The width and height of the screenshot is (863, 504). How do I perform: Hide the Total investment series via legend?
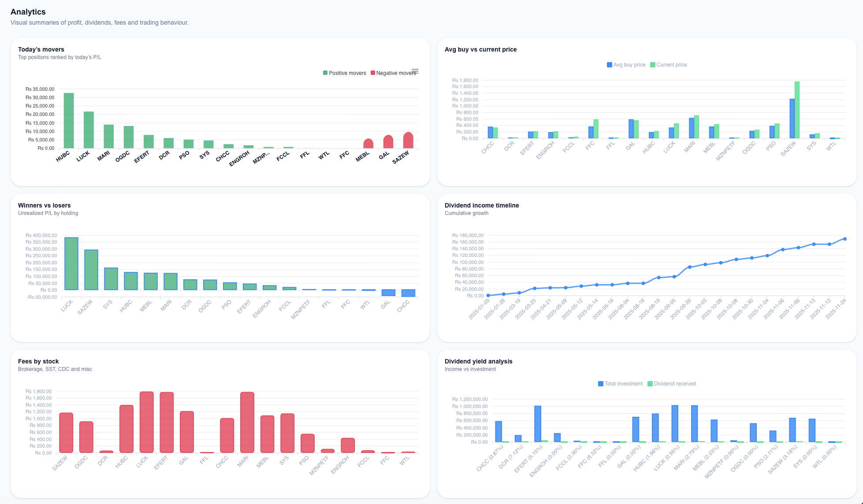point(621,384)
